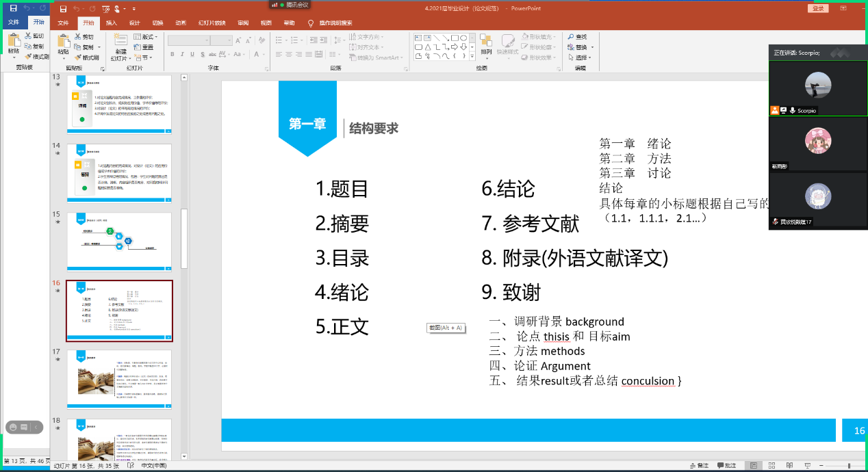Toggle bold formatting in font group
The image size is (868, 472).
[173, 54]
